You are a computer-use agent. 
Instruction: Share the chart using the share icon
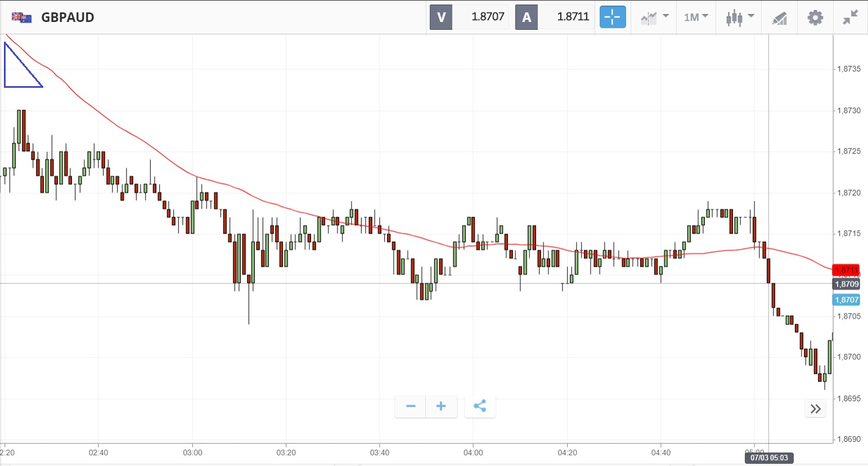(480, 406)
